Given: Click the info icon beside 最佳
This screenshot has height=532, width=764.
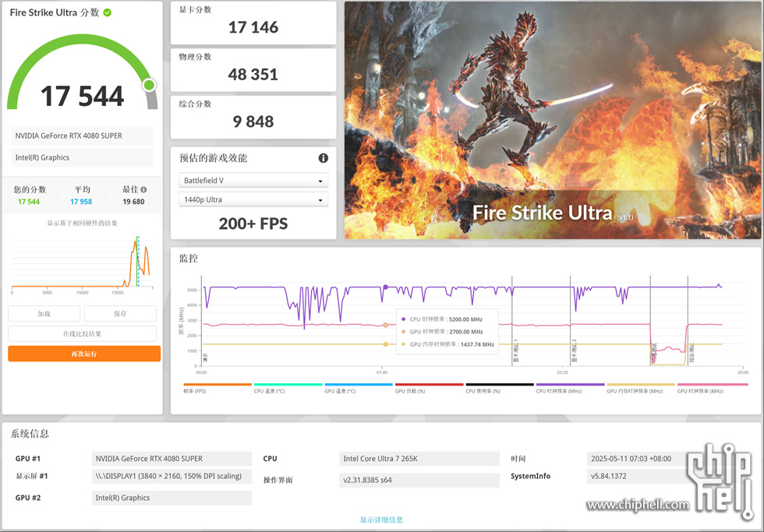Looking at the screenshot, I should click(143, 190).
